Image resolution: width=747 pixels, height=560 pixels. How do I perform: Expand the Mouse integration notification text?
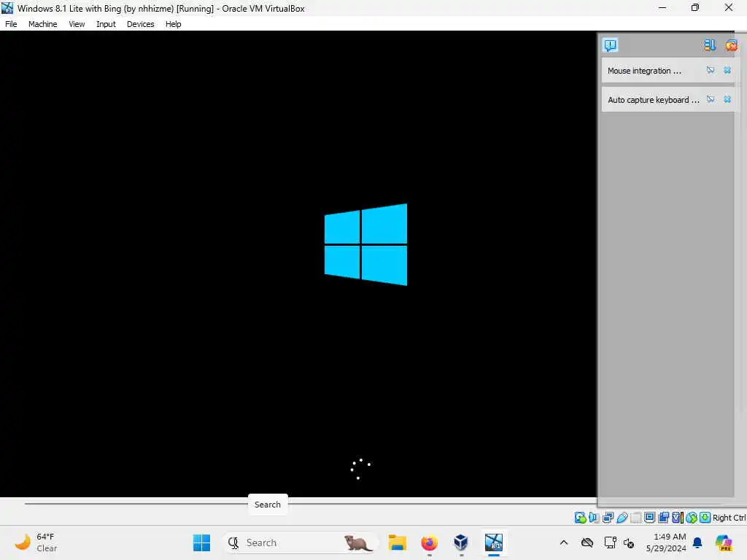pyautogui.click(x=644, y=71)
